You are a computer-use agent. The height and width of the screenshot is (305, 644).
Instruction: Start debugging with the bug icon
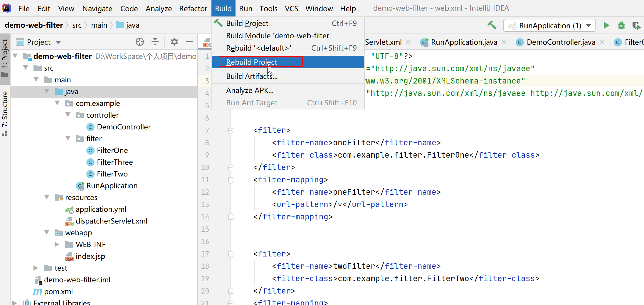pos(621,25)
